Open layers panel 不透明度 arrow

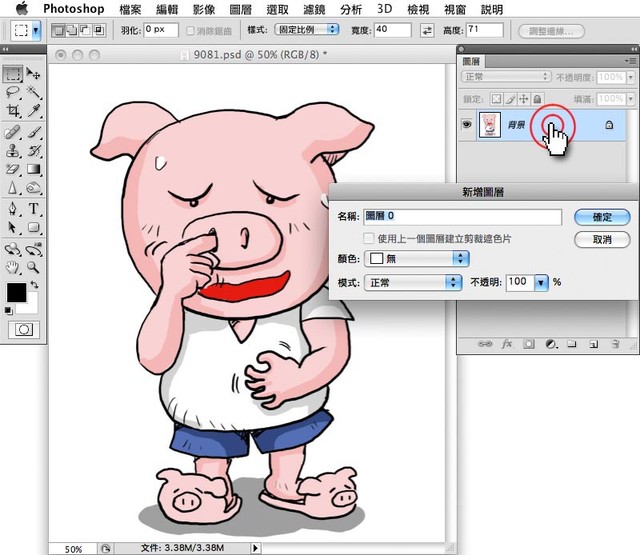(x=631, y=77)
